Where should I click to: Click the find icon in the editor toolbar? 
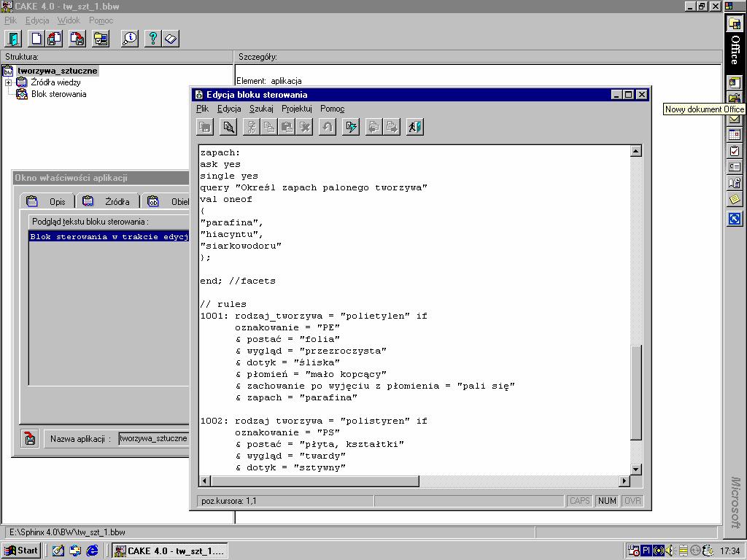coord(228,127)
